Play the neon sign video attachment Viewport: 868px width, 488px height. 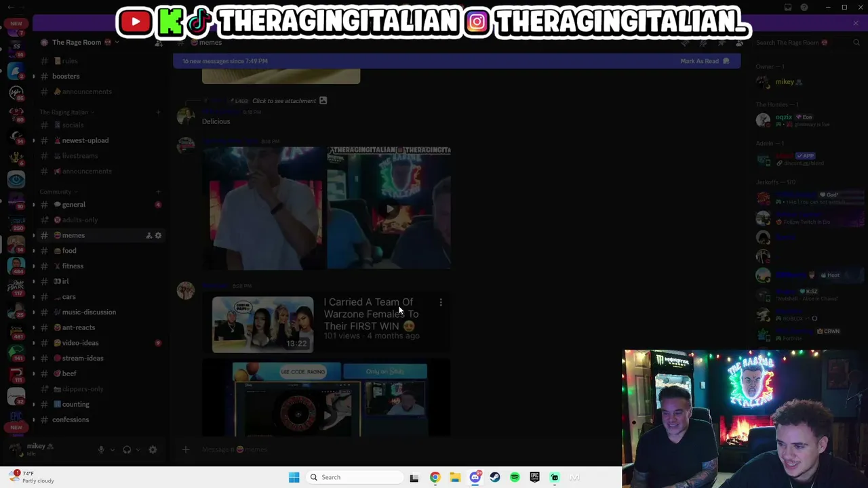(389, 208)
